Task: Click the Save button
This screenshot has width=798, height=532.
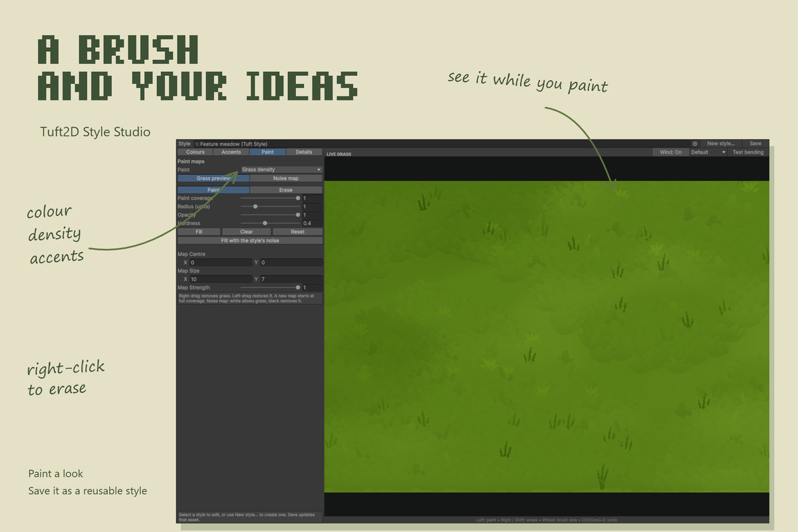Action: [755, 144]
